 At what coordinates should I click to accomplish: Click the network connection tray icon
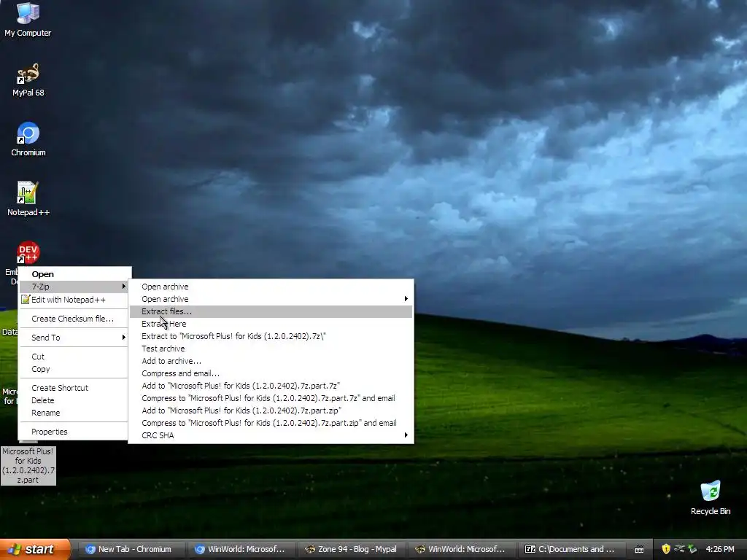click(679, 549)
